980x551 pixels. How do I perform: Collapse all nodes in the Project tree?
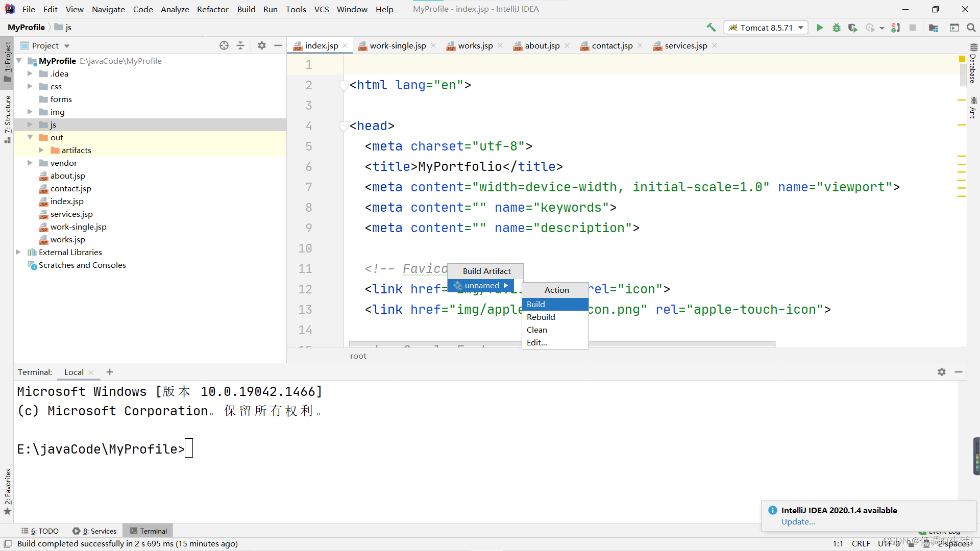point(240,45)
